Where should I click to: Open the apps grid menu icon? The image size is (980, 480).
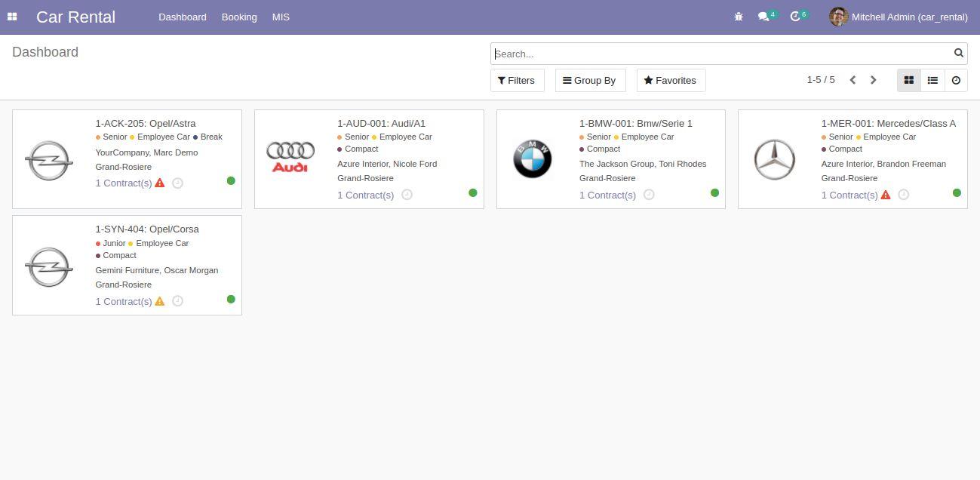pos(12,17)
